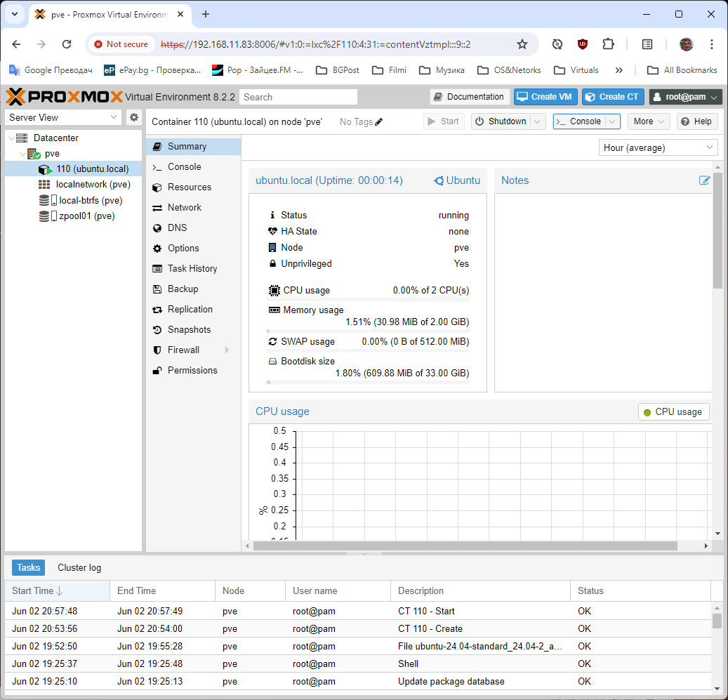Click the Shutdown button

tap(501, 121)
